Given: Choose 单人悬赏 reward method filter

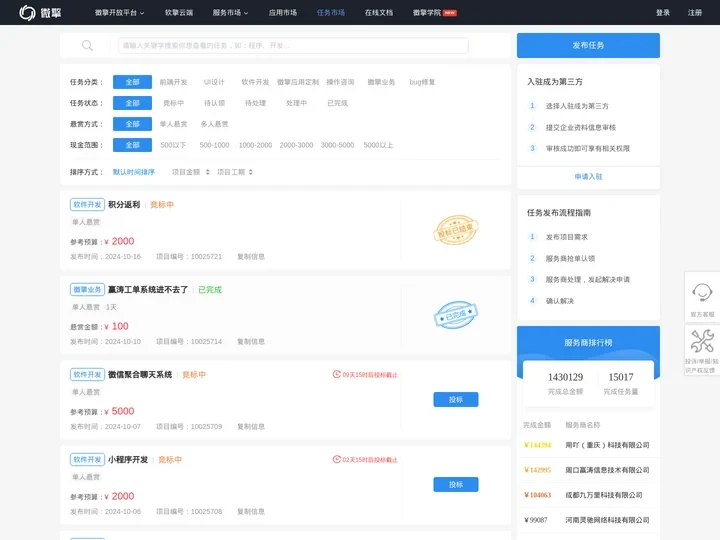Looking at the screenshot, I should (x=173, y=124).
